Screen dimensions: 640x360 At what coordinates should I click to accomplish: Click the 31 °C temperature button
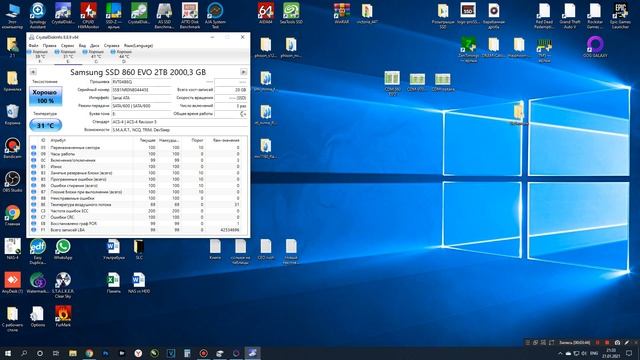click(45, 125)
